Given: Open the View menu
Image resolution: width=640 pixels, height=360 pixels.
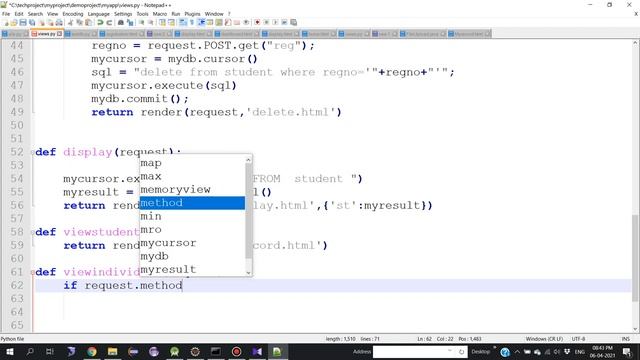Looking at the screenshot, I should click(53, 14).
